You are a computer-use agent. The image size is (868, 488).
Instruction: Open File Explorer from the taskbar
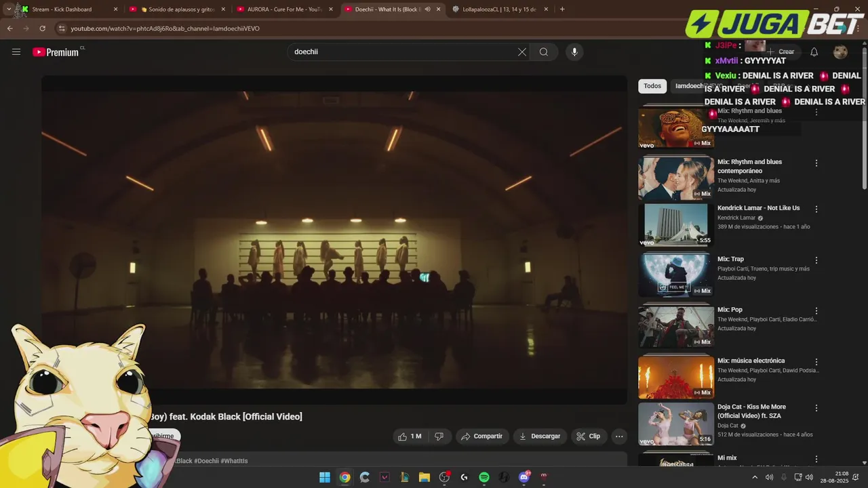[x=424, y=477]
